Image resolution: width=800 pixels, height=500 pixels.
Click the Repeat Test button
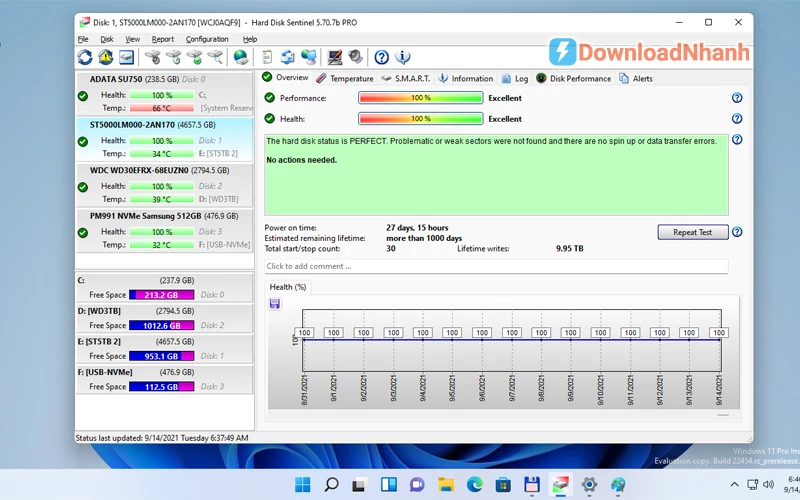point(692,232)
